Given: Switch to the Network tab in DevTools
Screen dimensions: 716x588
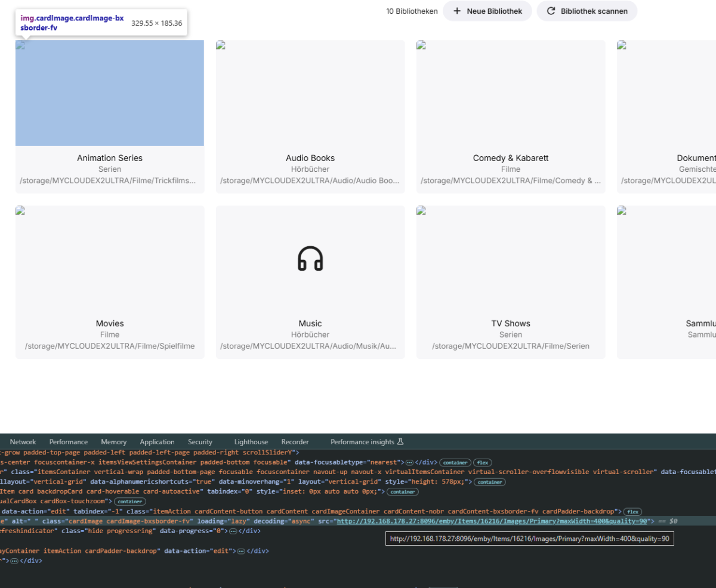Looking at the screenshot, I should [23, 441].
